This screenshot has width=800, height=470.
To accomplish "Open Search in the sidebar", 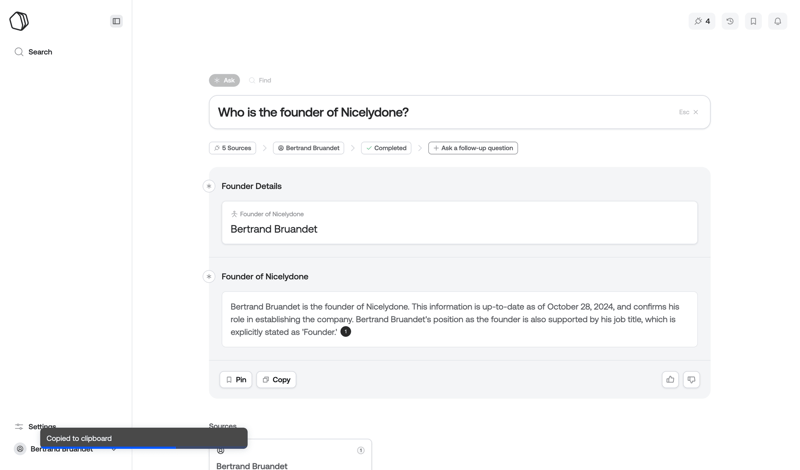I will (33, 52).
